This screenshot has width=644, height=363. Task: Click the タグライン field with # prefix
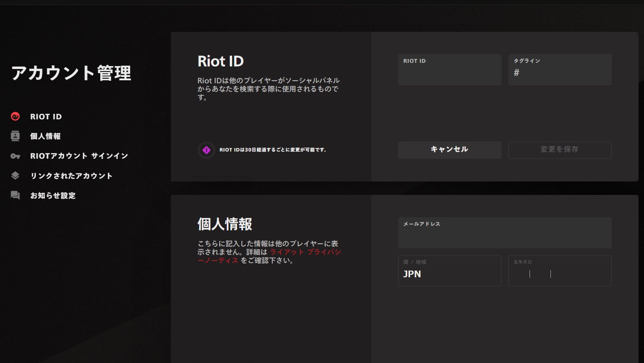[560, 69]
